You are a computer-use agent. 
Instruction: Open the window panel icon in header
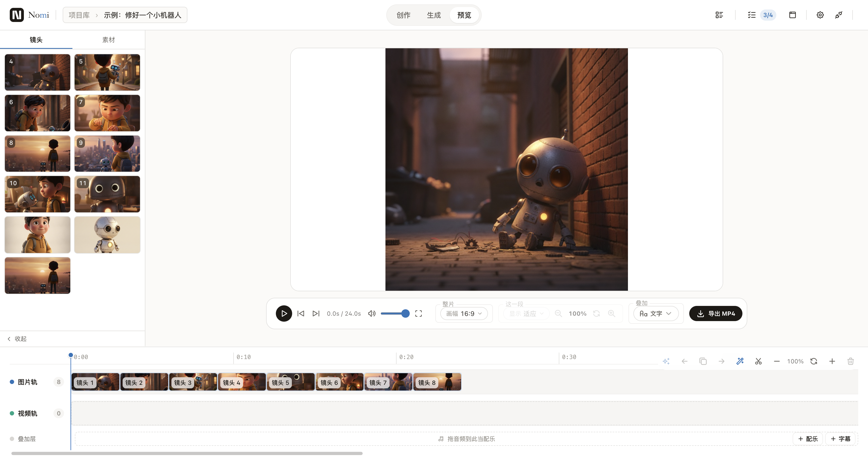click(793, 15)
